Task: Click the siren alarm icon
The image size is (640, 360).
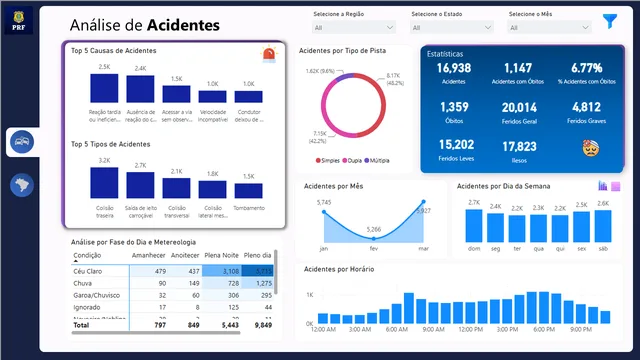Action: (269, 54)
